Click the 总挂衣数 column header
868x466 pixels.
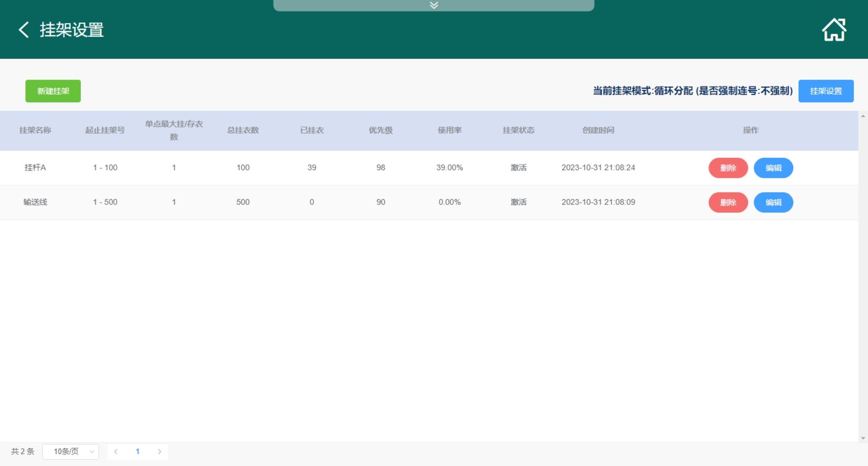pos(243,130)
